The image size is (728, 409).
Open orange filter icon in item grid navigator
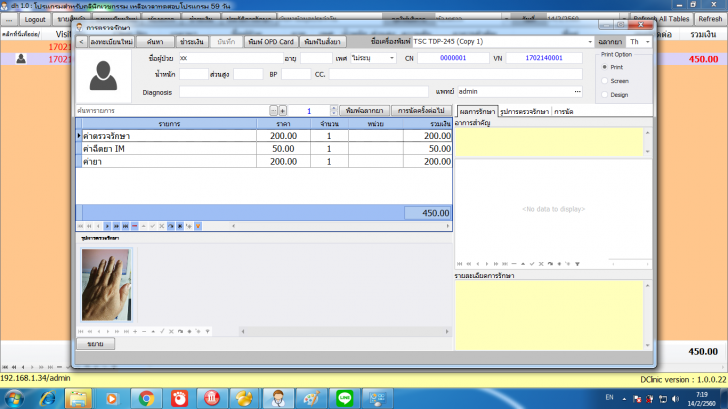(x=198, y=226)
